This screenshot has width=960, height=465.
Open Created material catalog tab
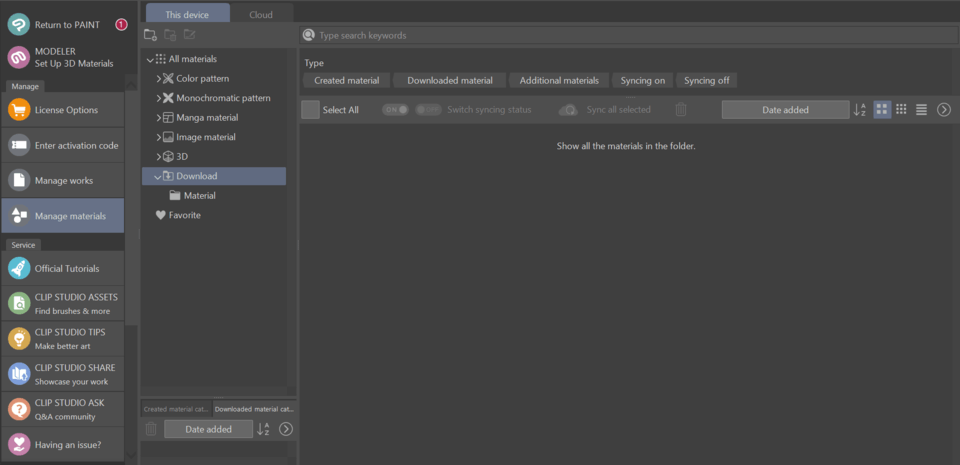(x=176, y=408)
